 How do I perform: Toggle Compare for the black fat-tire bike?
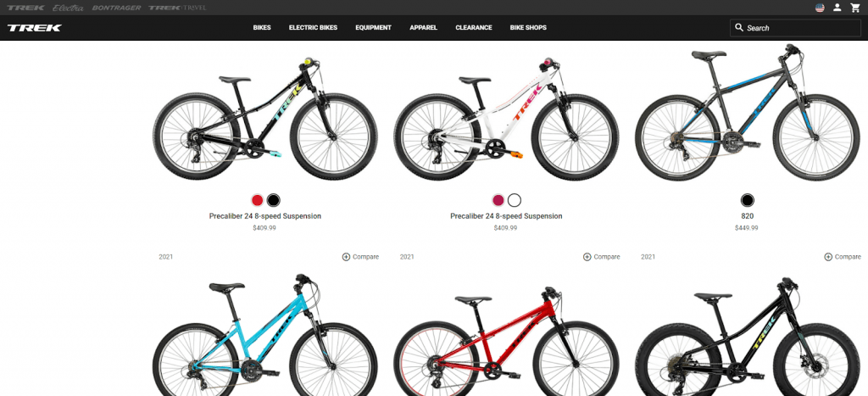[x=843, y=257]
